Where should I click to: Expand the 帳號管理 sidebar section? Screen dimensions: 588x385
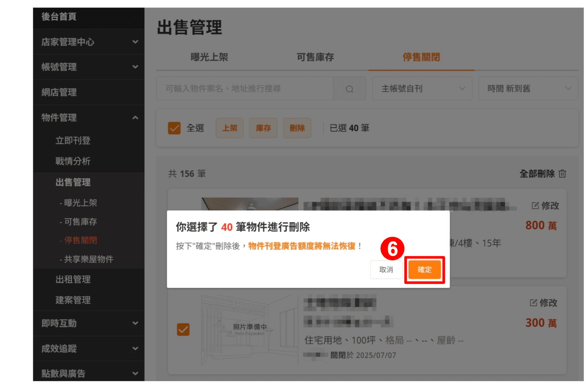135,67
